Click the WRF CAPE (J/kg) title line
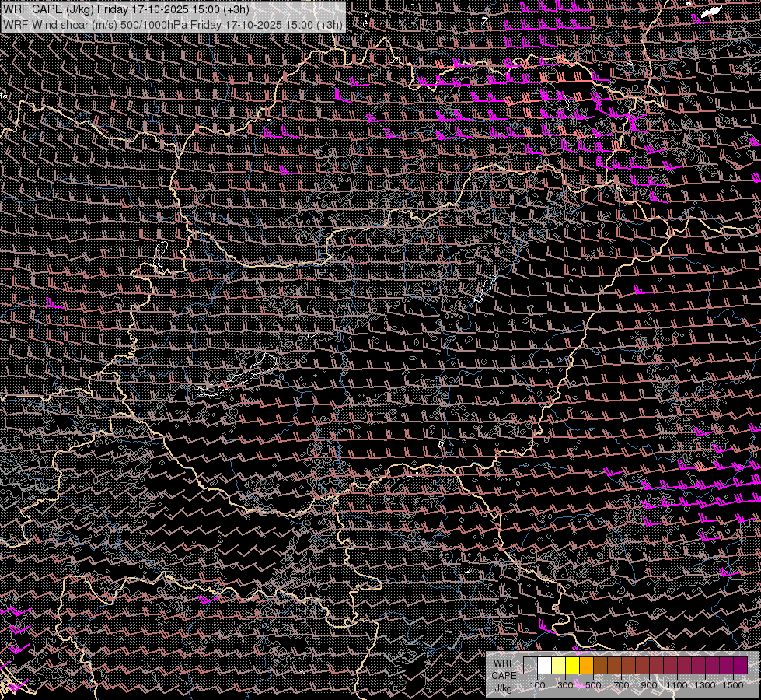761x700 pixels. [127, 9]
